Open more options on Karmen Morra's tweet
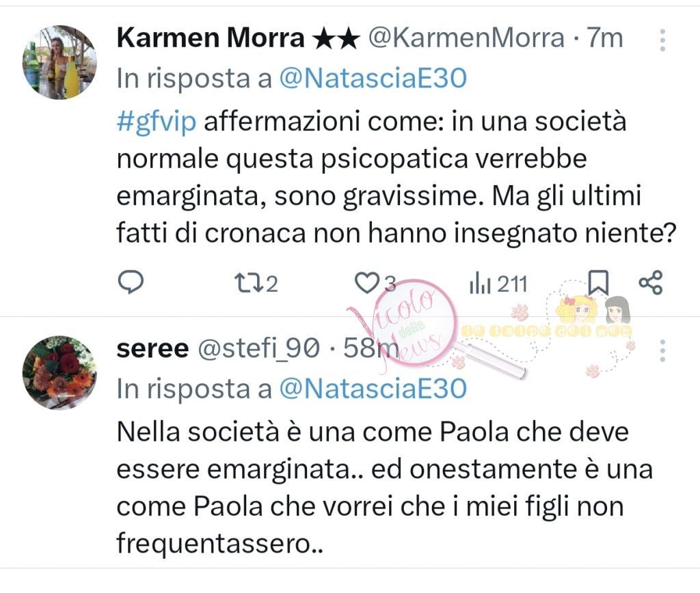 (x=662, y=40)
